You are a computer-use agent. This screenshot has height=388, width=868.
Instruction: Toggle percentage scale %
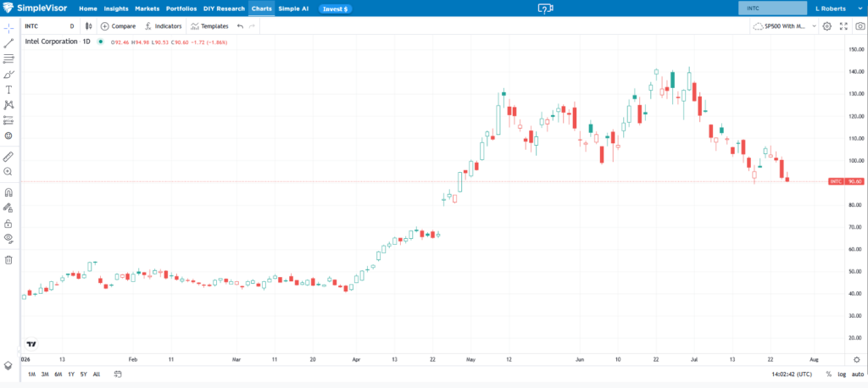(x=829, y=374)
